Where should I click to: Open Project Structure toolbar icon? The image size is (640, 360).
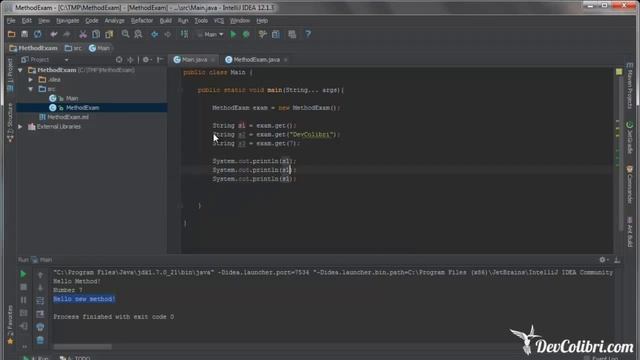point(276,34)
